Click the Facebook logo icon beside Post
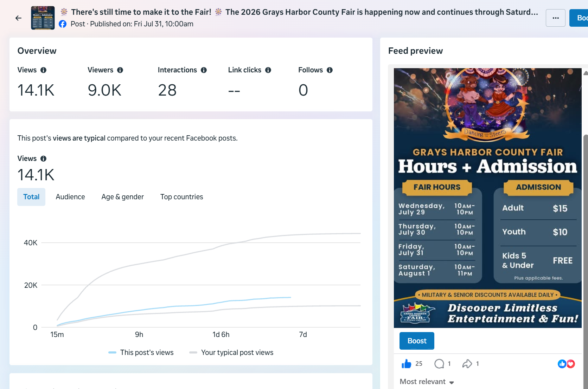This screenshot has width=588, height=389. tap(63, 24)
